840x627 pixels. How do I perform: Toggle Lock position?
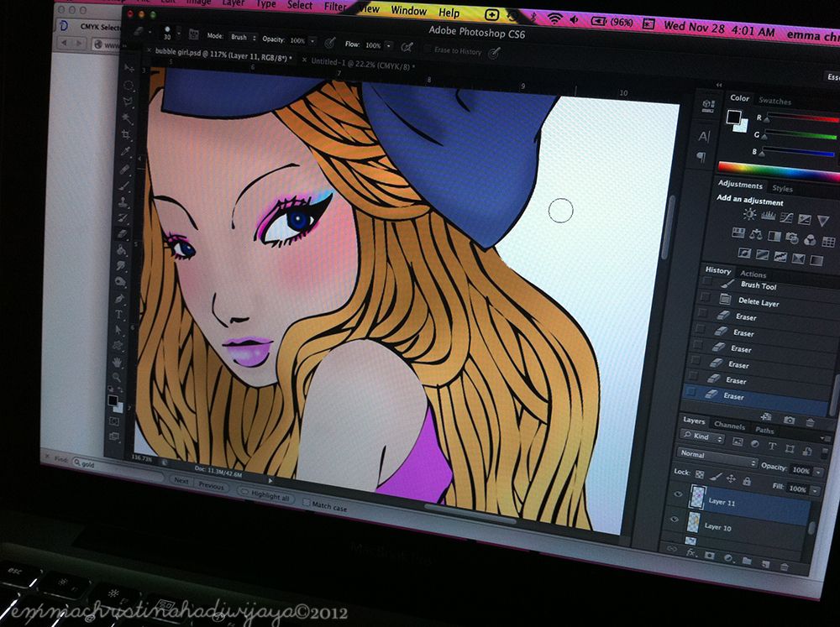(732, 478)
